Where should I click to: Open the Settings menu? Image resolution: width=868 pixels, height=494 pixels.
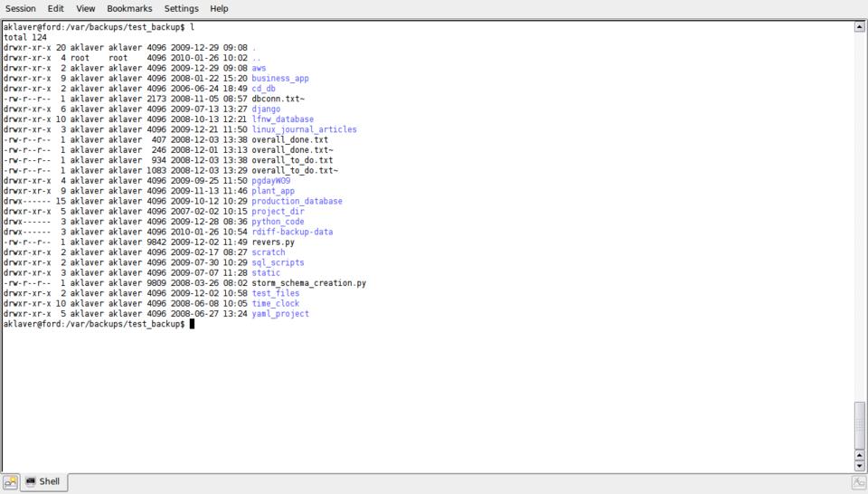[181, 8]
